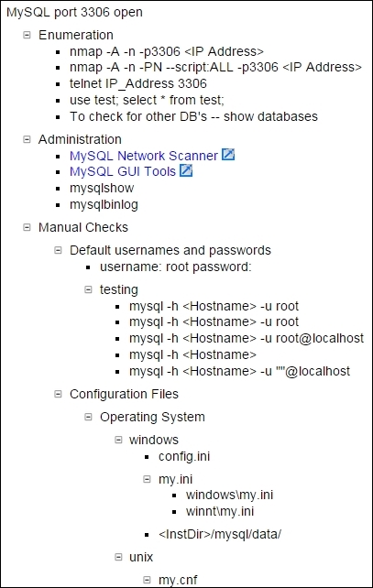Collapse the unix node

pyautogui.click(x=118, y=557)
